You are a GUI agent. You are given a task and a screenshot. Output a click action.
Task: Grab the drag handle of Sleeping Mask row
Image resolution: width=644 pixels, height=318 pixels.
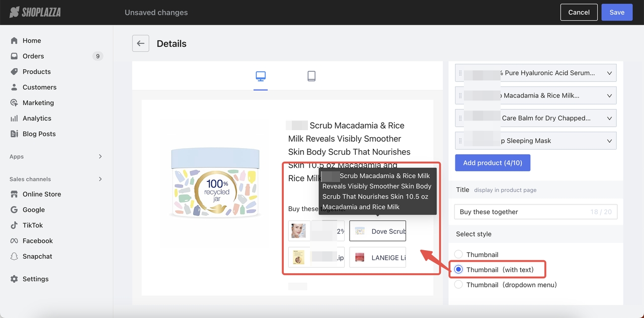click(x=460, y=141)
